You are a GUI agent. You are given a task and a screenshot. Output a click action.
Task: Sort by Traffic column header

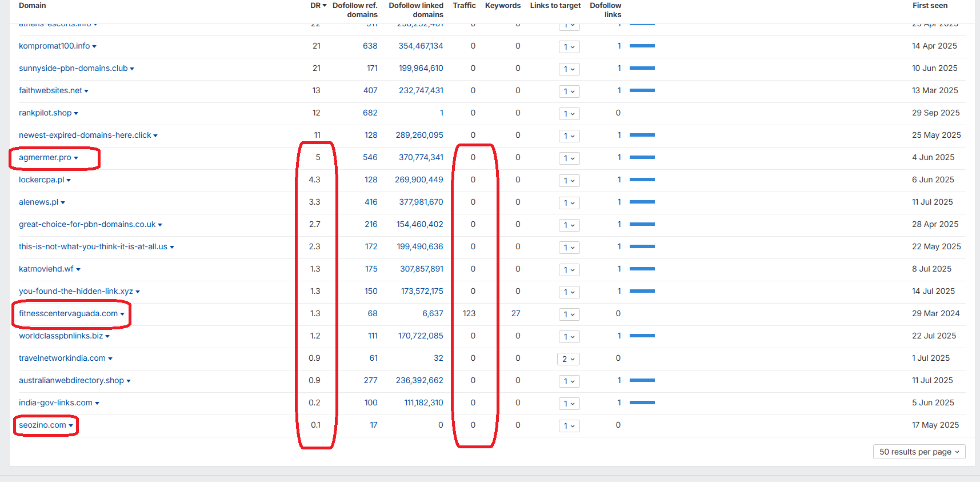point(464,6)
